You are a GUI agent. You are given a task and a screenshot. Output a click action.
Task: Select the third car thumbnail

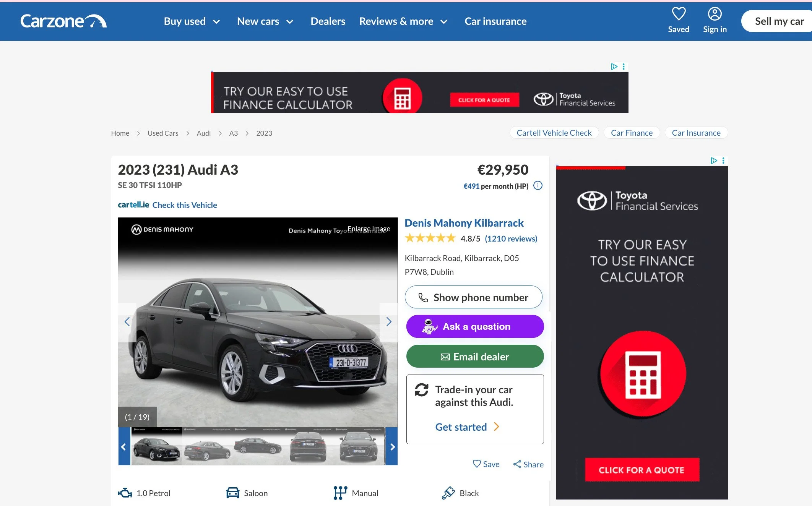pyautogui.click(x=258, y=446)
